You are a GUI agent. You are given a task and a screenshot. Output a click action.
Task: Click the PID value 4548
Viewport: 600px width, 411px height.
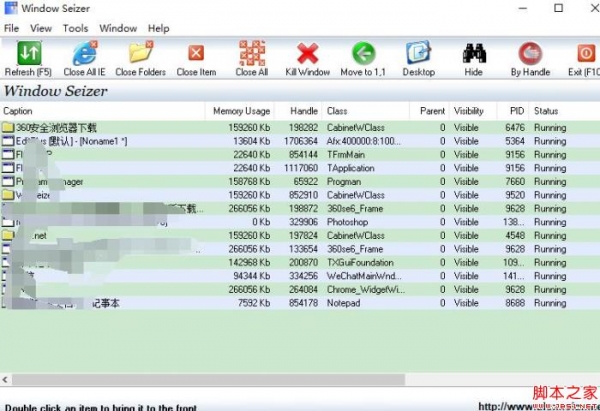point(515,236)
